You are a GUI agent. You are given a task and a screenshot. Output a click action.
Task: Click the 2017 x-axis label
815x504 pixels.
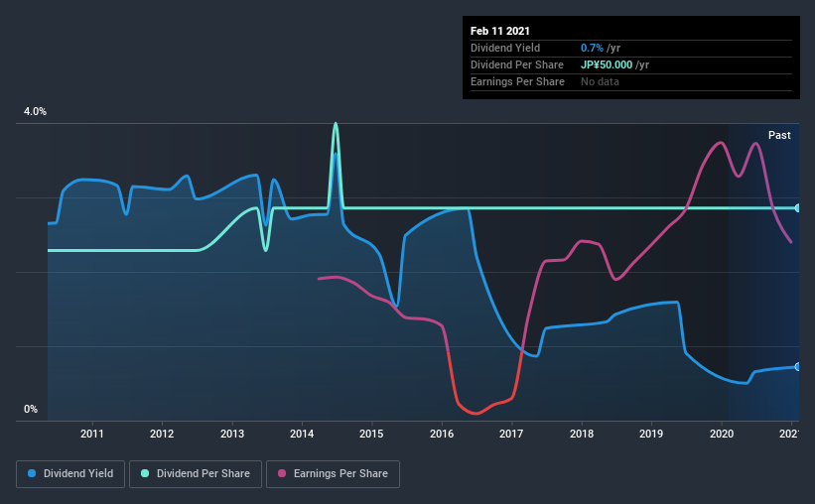511,434
